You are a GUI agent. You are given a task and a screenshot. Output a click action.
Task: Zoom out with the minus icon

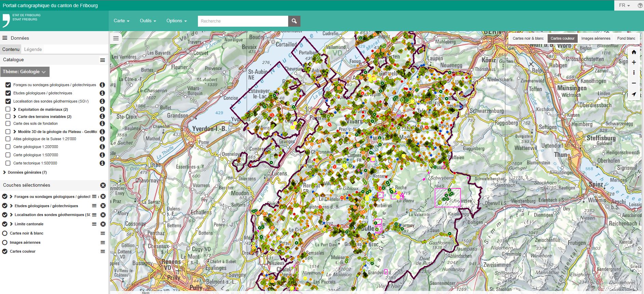click(x=634, y=83)
